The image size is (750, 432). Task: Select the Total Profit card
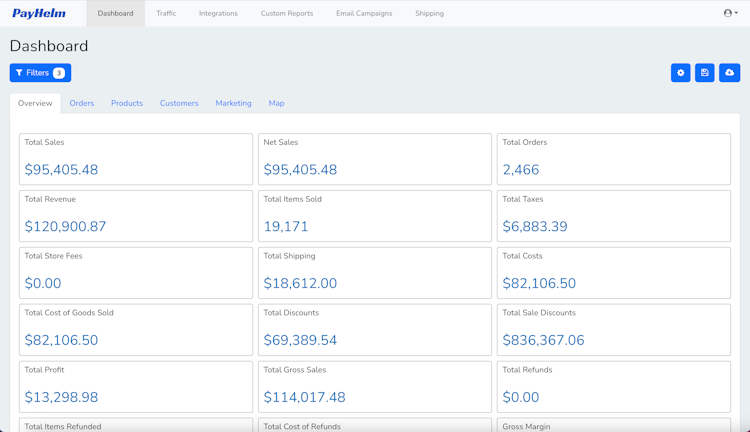136,386
